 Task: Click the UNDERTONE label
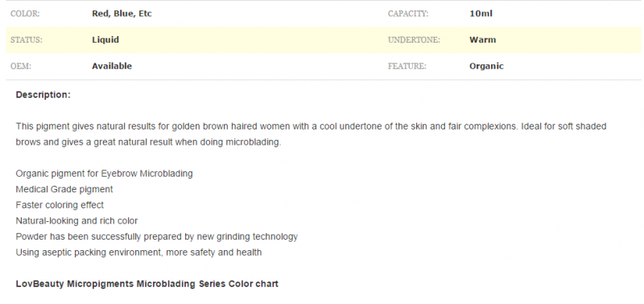(414, 40)
